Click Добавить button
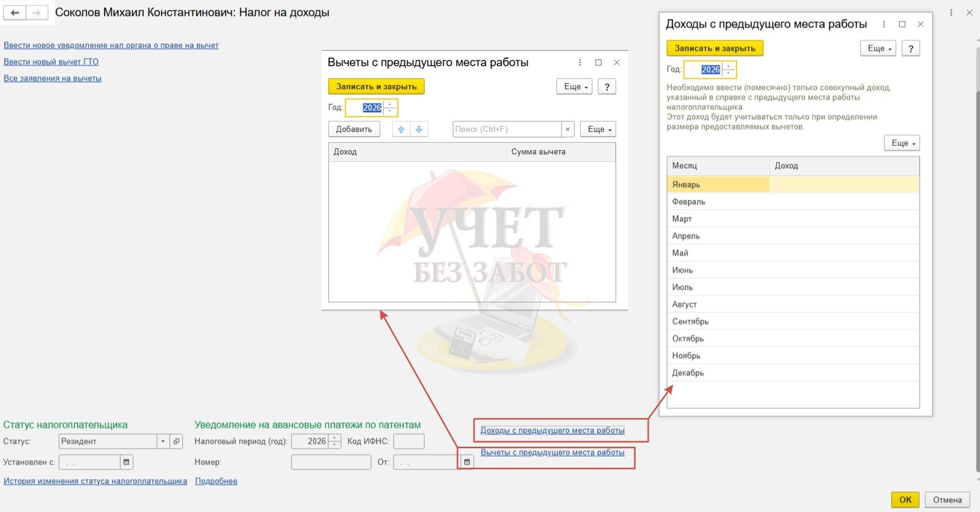This screenshot has width=980, height=512. click(x=354, y=129)
